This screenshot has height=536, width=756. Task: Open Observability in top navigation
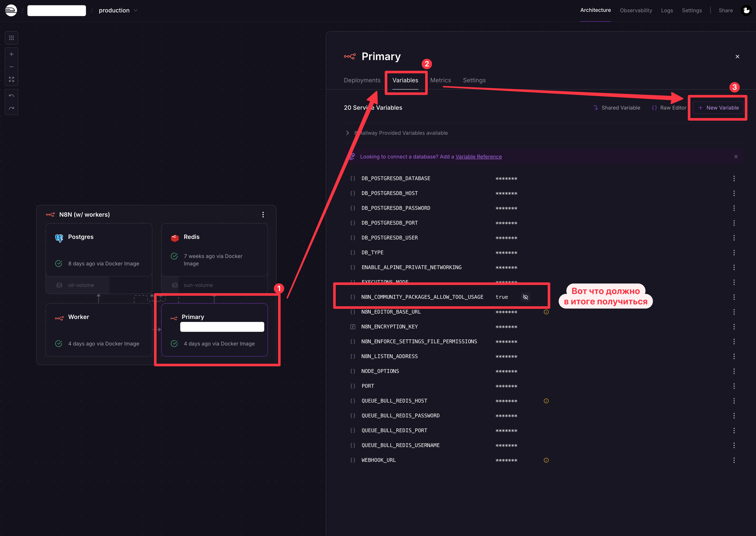[x=636, y=11]
